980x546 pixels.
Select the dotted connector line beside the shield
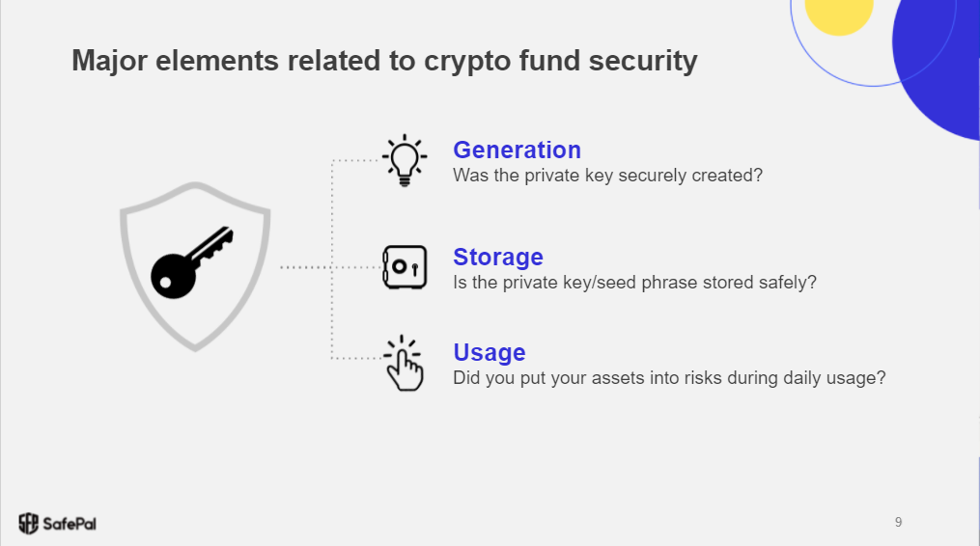[x=306, y=267]
